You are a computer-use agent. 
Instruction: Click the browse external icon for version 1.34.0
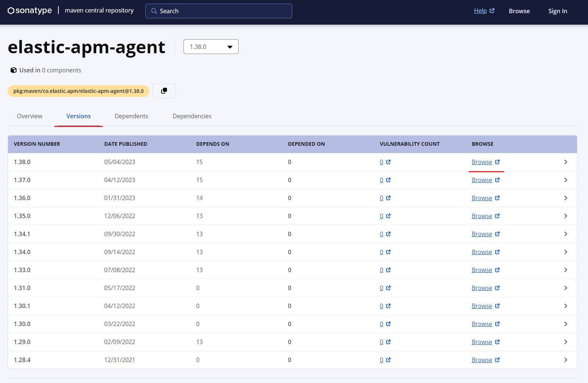pos(497,252)
